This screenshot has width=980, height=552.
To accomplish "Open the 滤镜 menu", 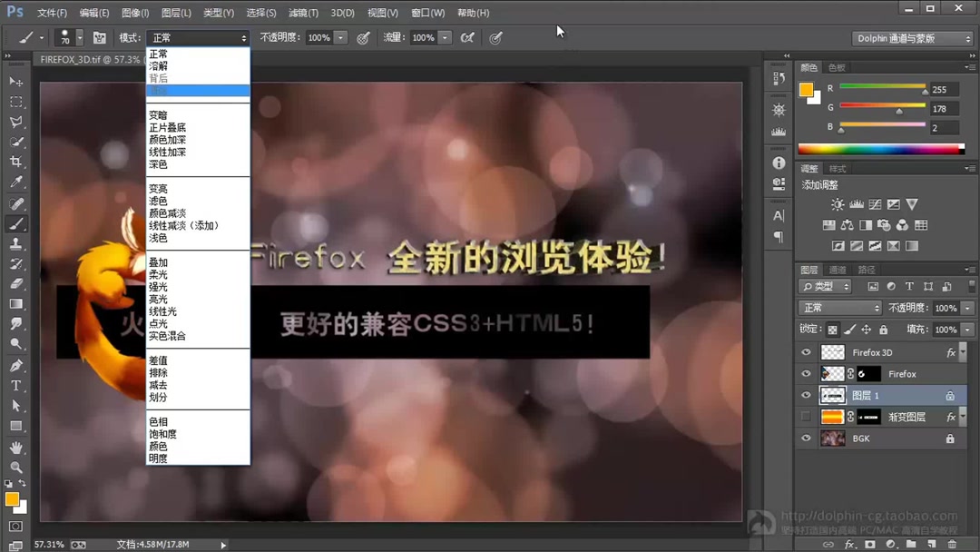I will (303, 12).
